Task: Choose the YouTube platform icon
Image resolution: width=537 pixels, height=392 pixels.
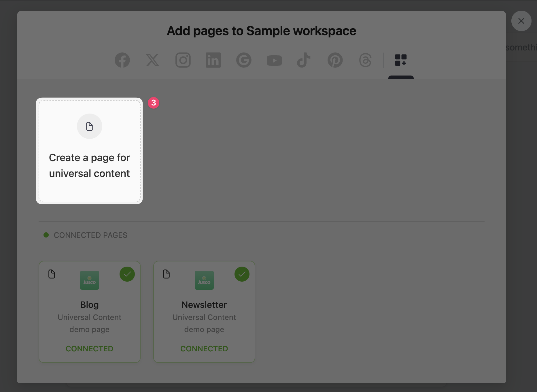Action: pos(274,61)
